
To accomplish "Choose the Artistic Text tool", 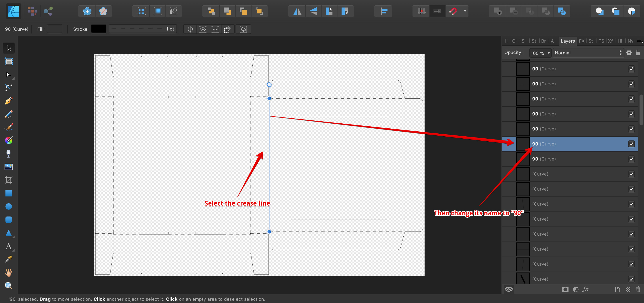I will [x=8, y=247].
